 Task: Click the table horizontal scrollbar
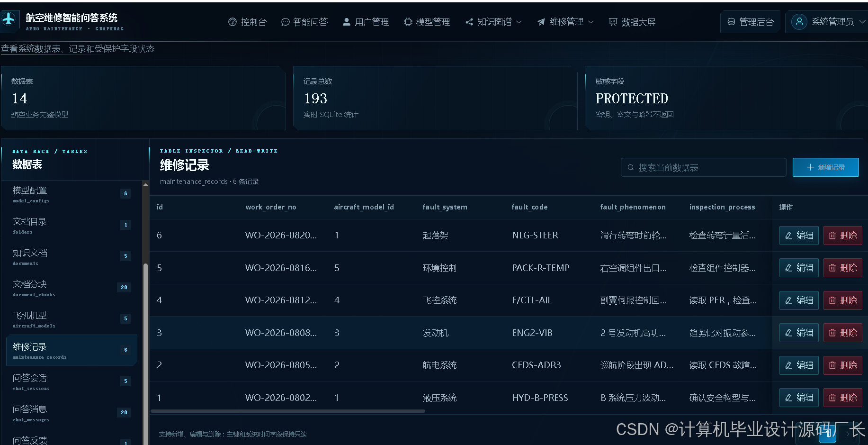288,411
